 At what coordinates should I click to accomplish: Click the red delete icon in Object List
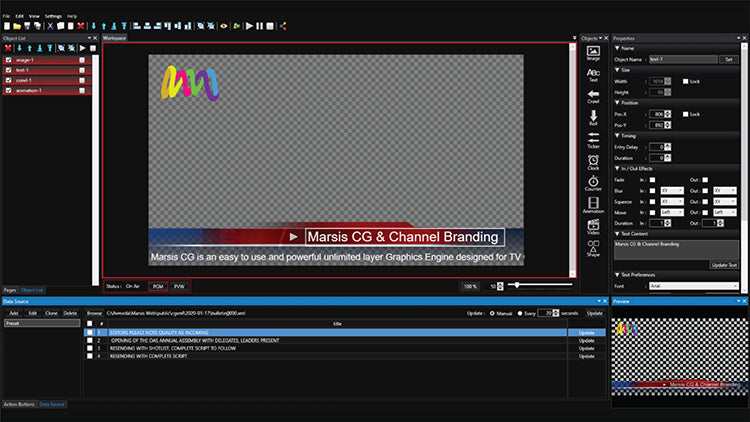tap(8, 47)
